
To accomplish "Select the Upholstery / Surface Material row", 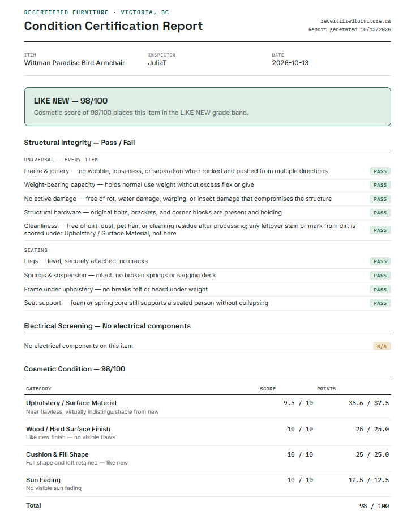I will (x=207, y=407).
